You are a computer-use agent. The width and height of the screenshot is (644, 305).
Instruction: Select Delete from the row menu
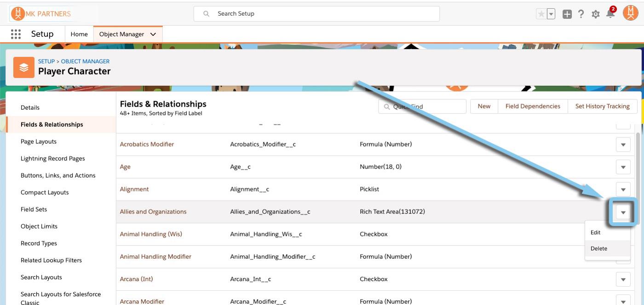(x=599, y=249)
